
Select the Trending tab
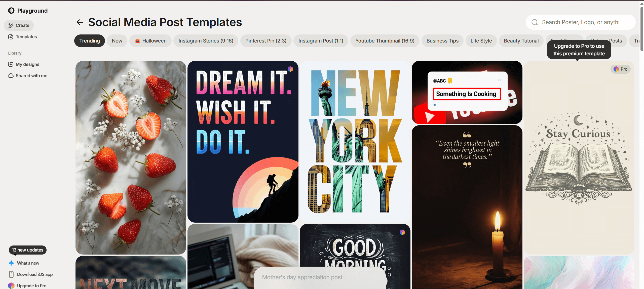pyautogui.click(x=90, y=41)
